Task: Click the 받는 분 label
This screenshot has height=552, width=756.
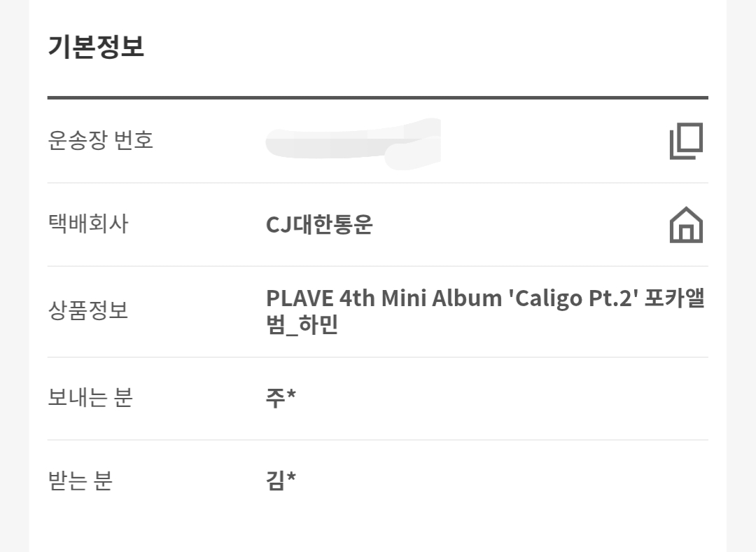Action: [x=80, y=480]
